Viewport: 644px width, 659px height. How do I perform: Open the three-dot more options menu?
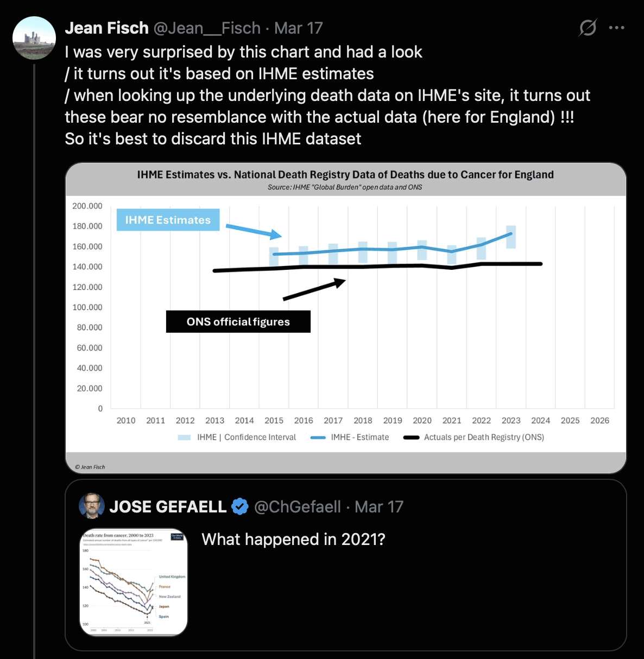pyautogui.click(x=616, y=28)
